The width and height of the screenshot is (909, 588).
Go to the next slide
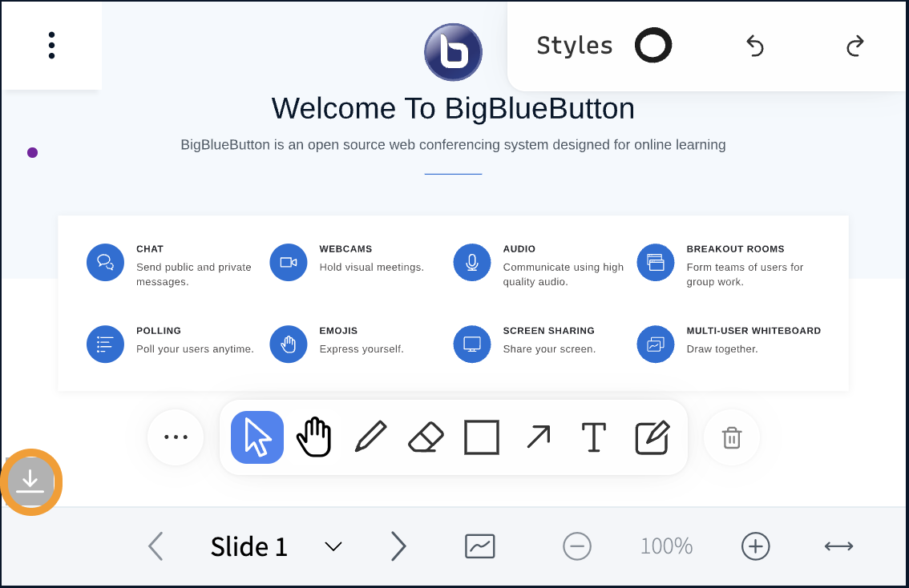398,546
